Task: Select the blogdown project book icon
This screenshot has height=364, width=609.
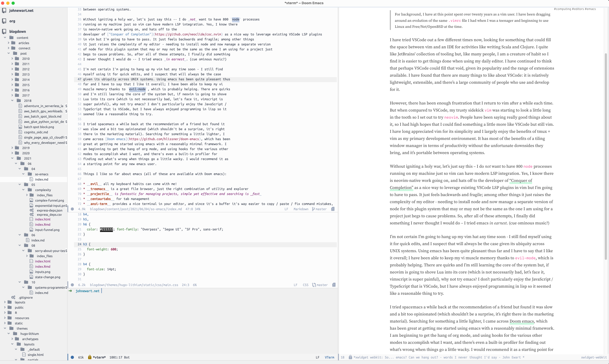Action: point(4,31)
